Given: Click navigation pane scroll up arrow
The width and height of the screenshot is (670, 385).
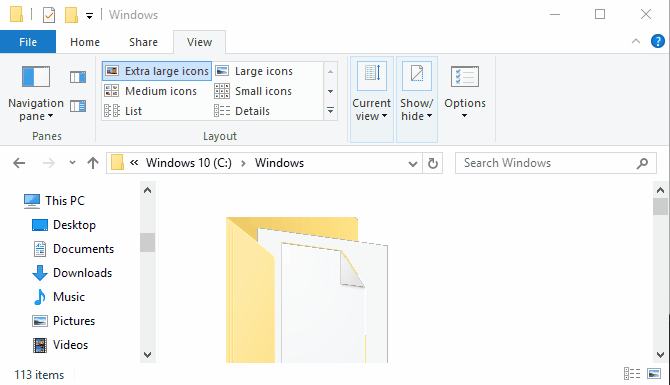Looking at the screenshot, I should pos(147,190).
